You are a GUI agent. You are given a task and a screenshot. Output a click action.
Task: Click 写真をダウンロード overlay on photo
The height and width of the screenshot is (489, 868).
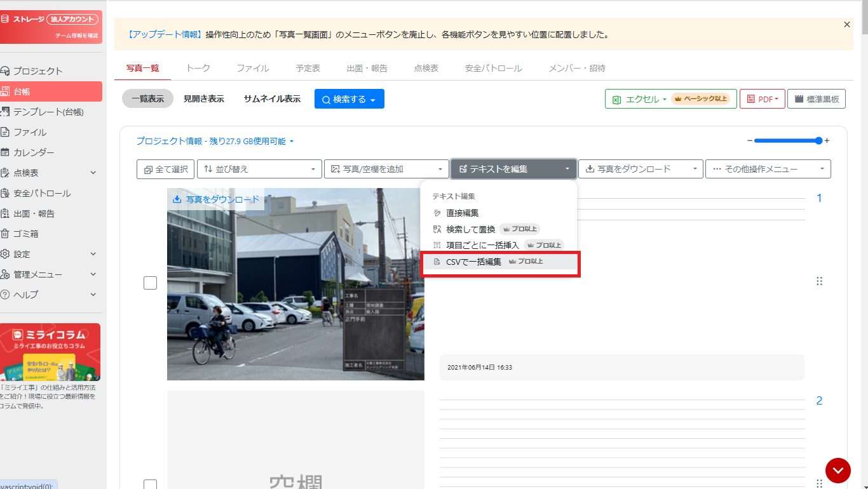click(x=216, y=199)
